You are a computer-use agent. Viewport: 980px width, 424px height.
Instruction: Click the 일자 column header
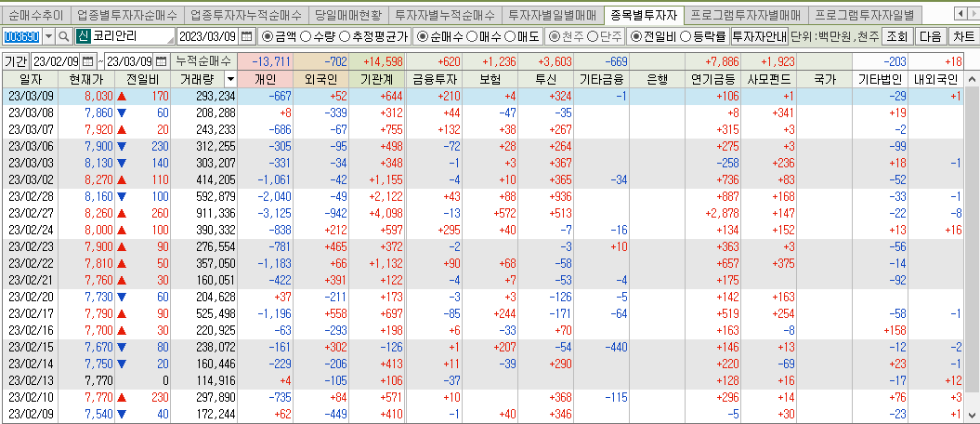coord(30,80)
